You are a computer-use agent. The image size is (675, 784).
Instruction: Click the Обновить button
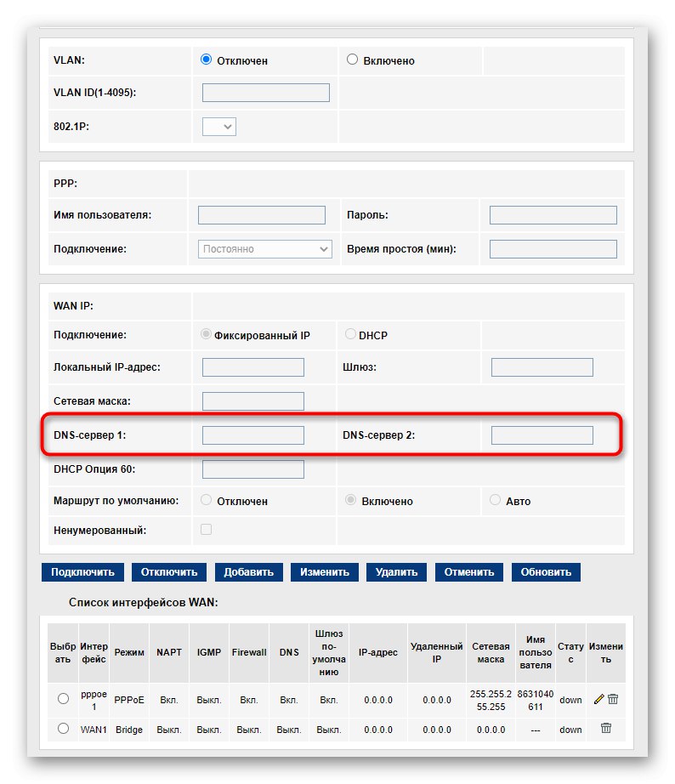pyautogui.click(x=546, y=572)
